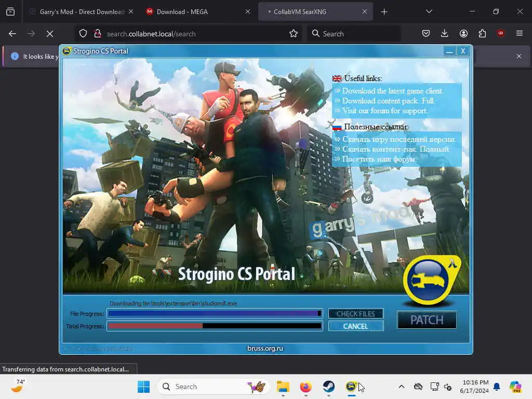The image size is (532, 399).
Task: Click the yellow Strogino CS Portal logo
Action: [431, 280]
